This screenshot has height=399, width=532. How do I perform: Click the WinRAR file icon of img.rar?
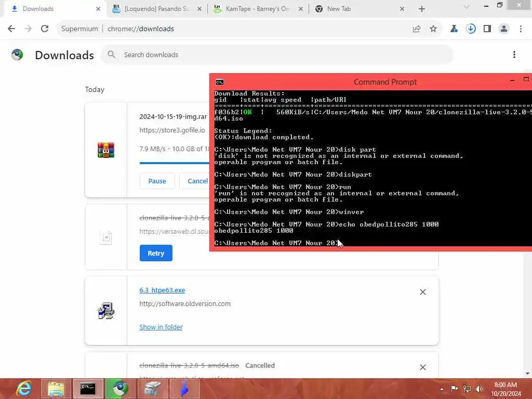click(x=106, y=150)
